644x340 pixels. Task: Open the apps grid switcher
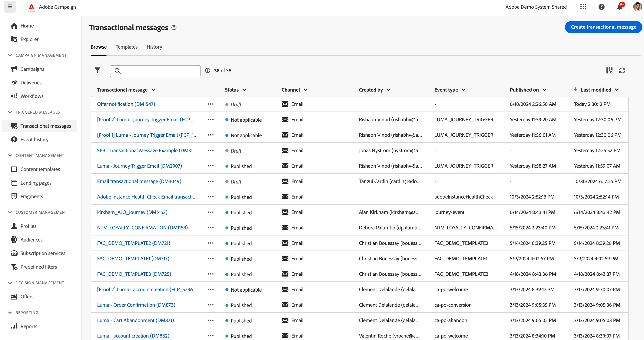pos(583,7)
